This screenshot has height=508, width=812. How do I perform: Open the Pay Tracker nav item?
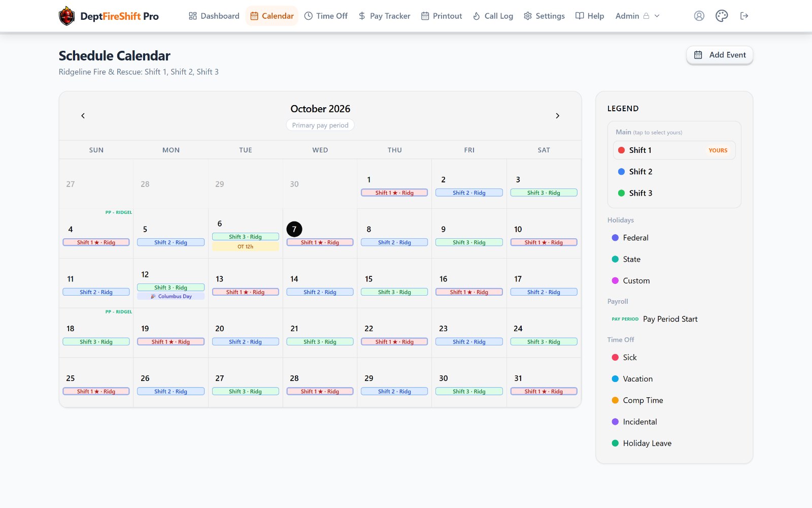384,16
